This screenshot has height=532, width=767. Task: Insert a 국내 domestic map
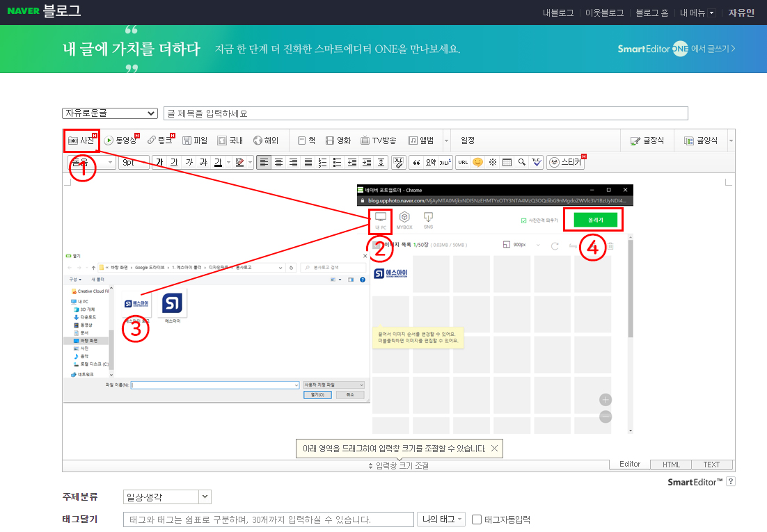click(230, 140)
